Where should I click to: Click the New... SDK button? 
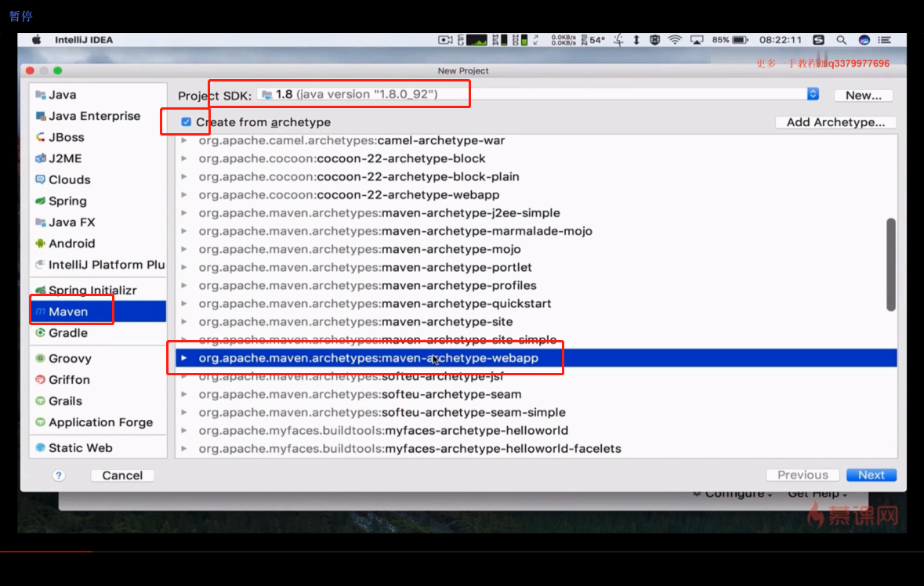864,96
